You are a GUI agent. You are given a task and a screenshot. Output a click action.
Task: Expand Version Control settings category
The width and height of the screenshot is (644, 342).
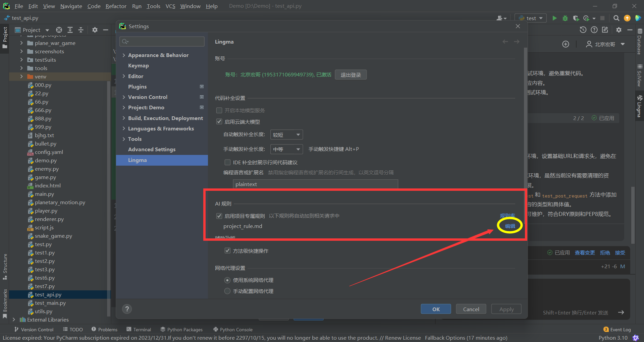124,97
